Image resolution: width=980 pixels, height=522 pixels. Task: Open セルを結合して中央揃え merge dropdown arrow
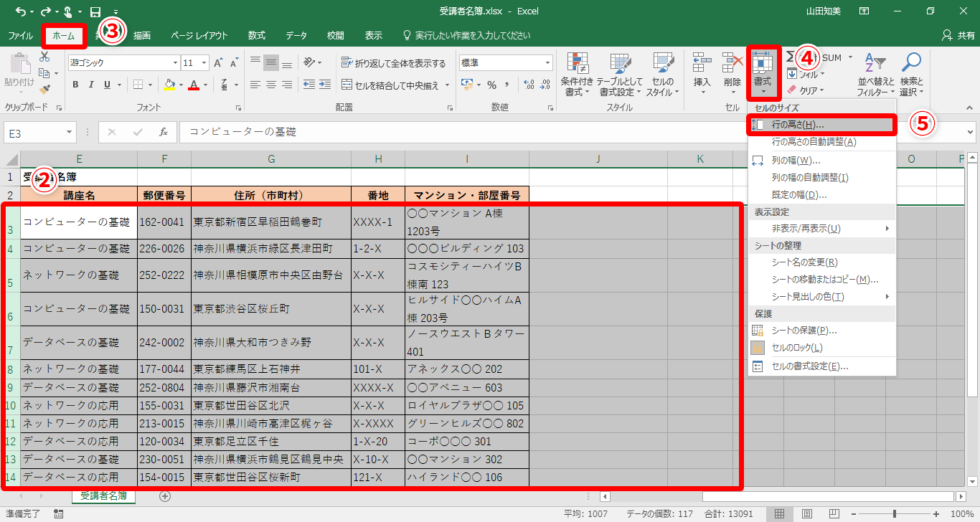(447, 85)
